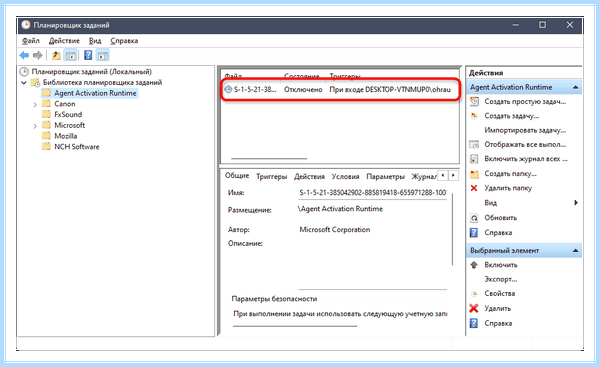Screen dimensions: 600x367
Task: Click Microsoft Corporation author text
Action: [x=334, y=230]
